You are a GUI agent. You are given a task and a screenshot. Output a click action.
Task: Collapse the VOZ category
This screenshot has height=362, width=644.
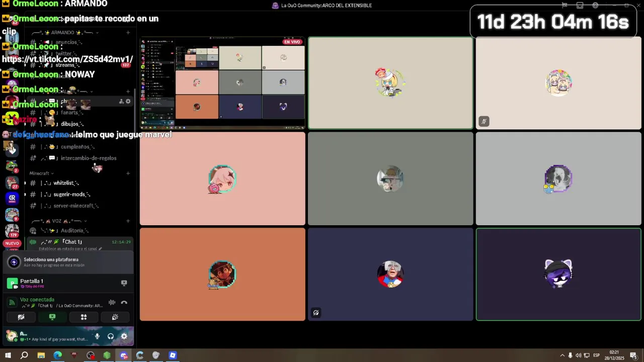point(59,221)
